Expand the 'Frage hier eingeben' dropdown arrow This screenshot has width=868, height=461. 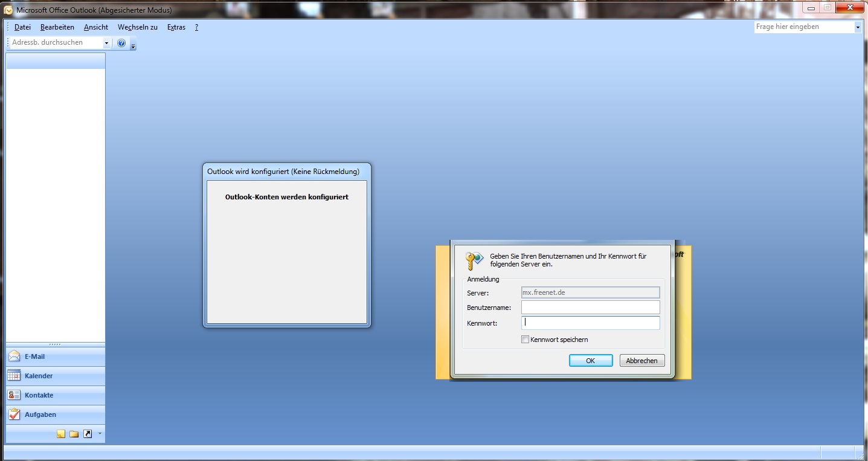point(858,27)
